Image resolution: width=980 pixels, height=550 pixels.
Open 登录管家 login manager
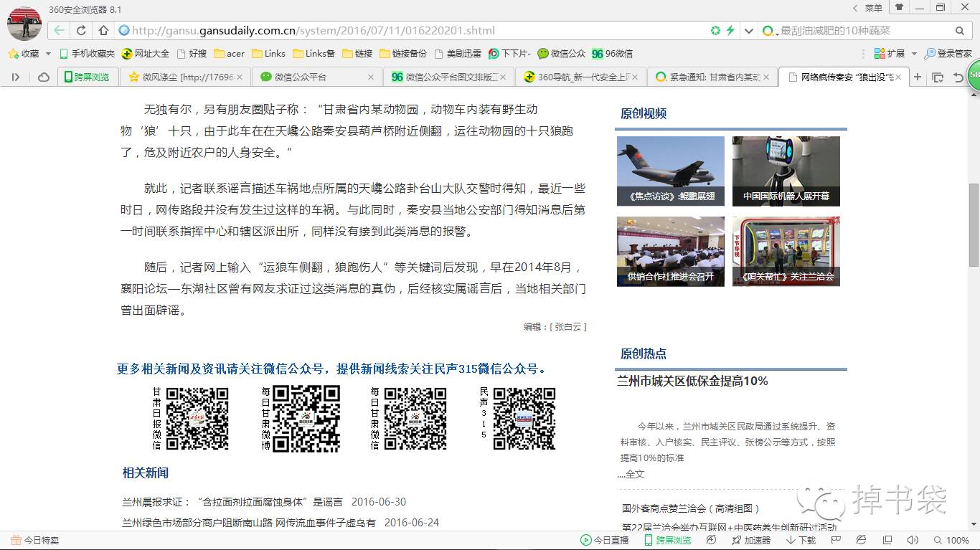(948, 54)
